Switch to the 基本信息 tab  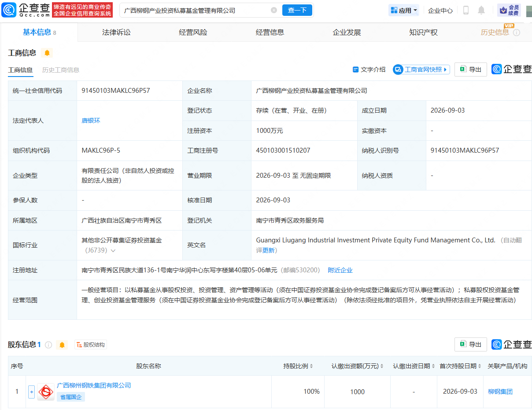click(x=39, y=32)
